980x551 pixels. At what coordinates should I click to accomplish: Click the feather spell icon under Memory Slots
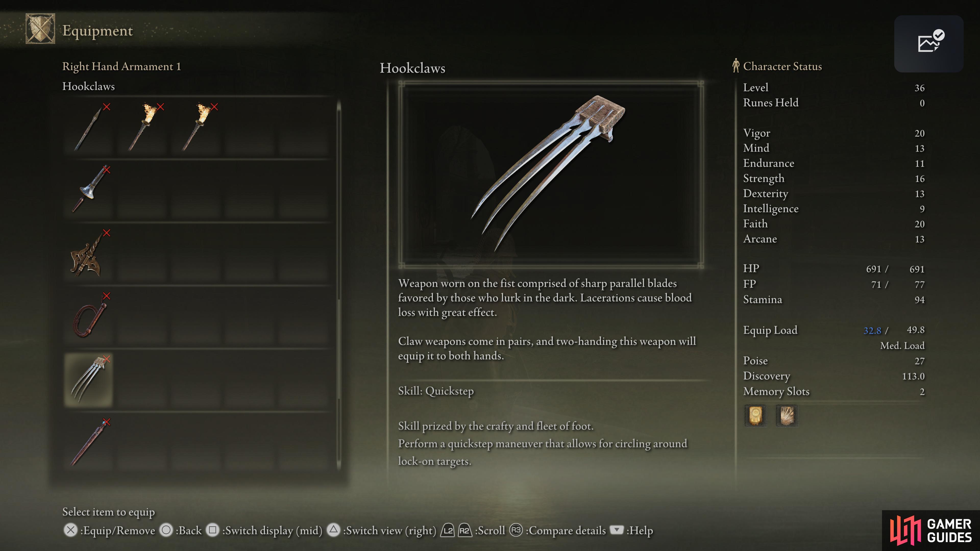(787, 415)
